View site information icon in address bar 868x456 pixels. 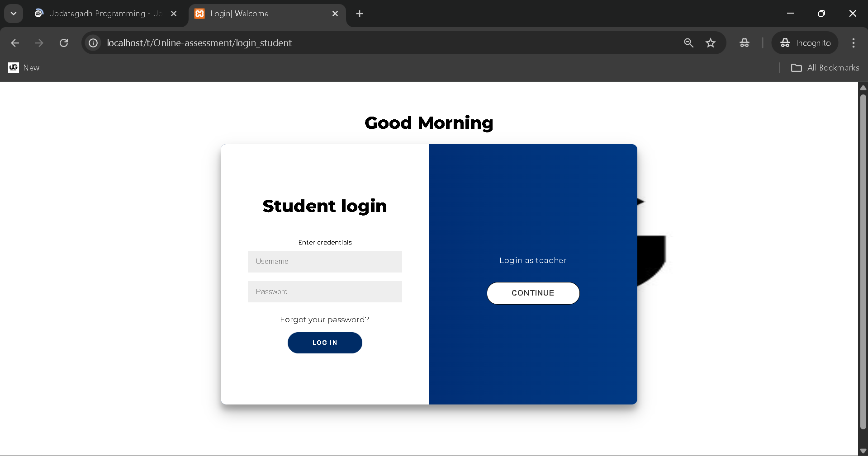(x=93, y=43)
